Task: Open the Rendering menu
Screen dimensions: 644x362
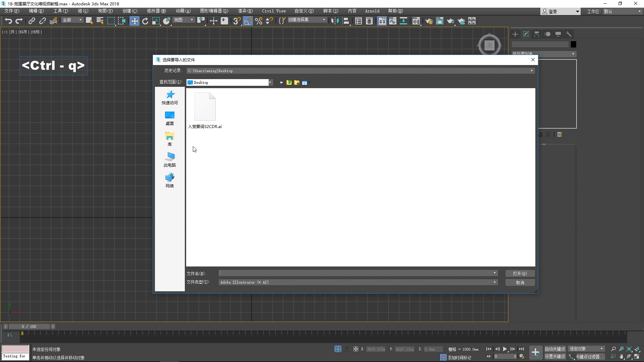Action: pos(245,11)
